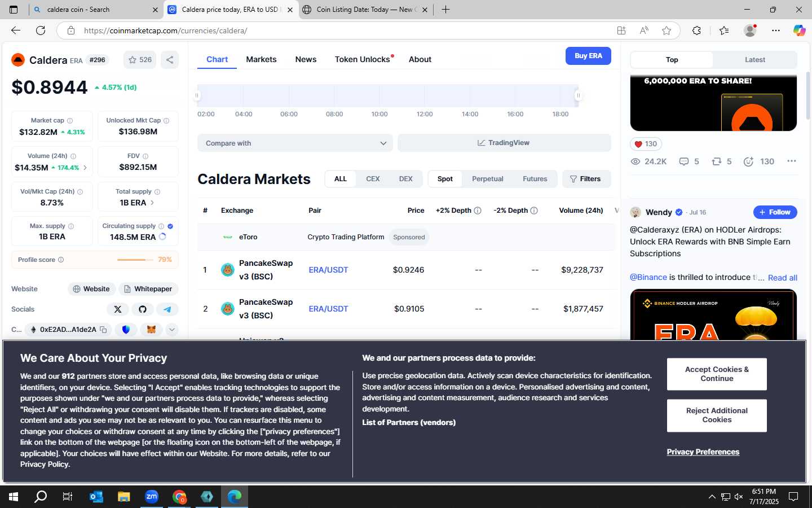Show Market cap info tooltip icon
812x508 pixels.
(70, 121)
